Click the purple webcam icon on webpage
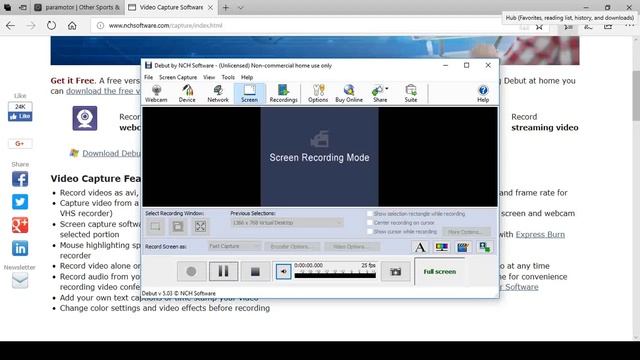The image size is (640, 360). pos(85,118)
